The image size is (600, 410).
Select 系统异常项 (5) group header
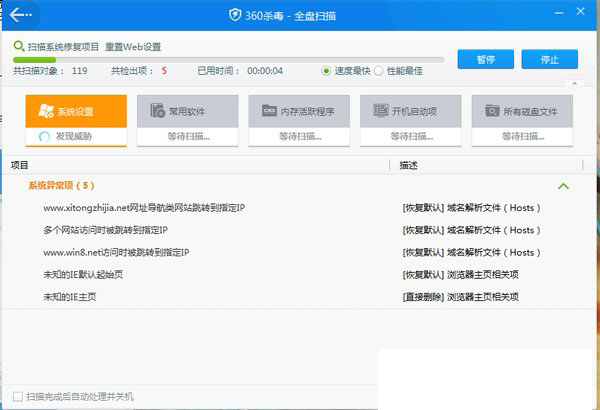[61, 186]
